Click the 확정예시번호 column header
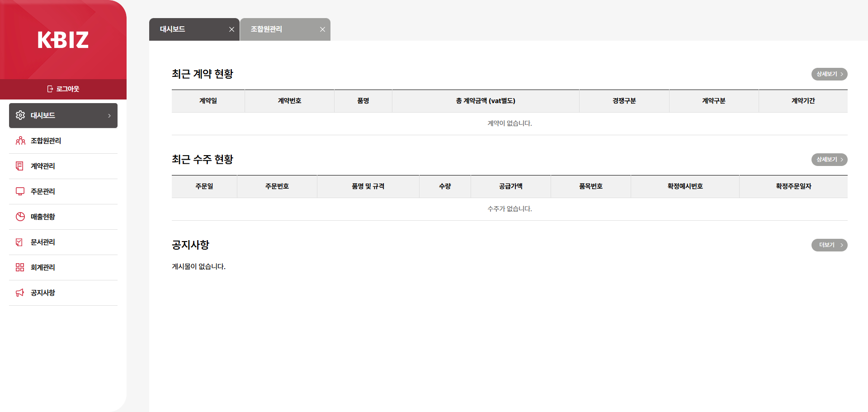Image resolution: width=868 pixels, height=412 pixels. click(685, 186)
